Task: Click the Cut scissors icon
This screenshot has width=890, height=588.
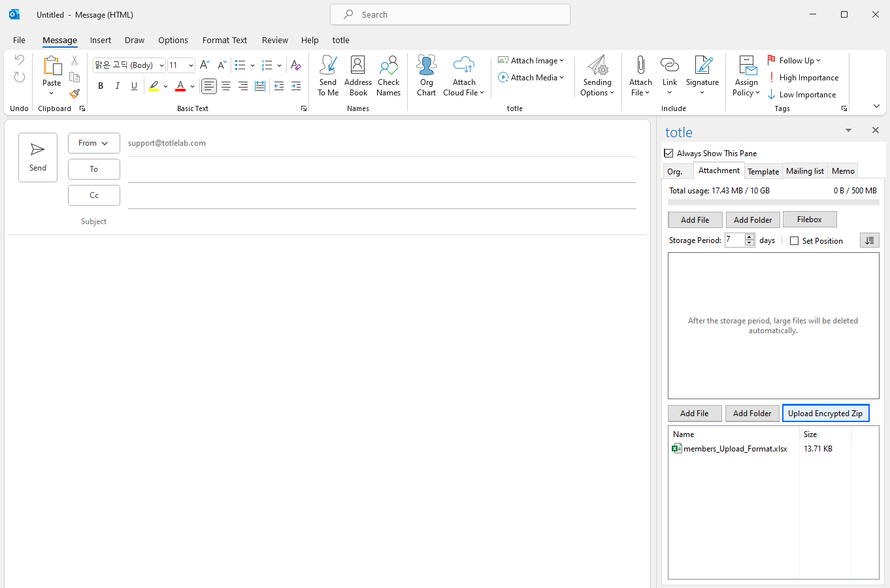Action: pyautogui.click(x=74, y=61)
